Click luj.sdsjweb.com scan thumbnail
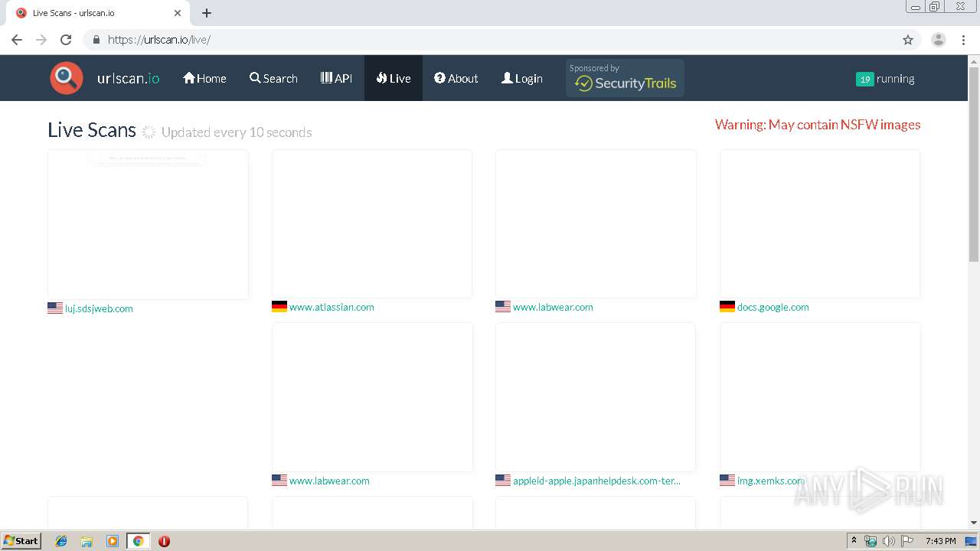 (x=148, y=224)
